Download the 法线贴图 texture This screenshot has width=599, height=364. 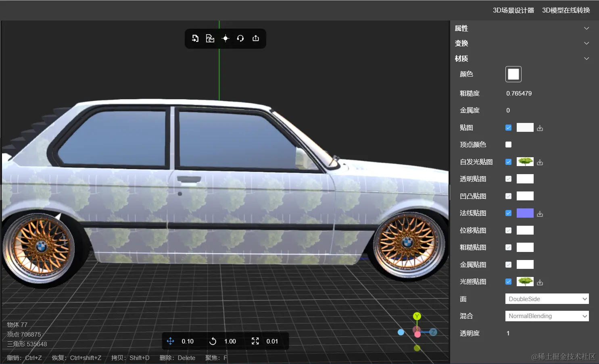coord(540,214)
